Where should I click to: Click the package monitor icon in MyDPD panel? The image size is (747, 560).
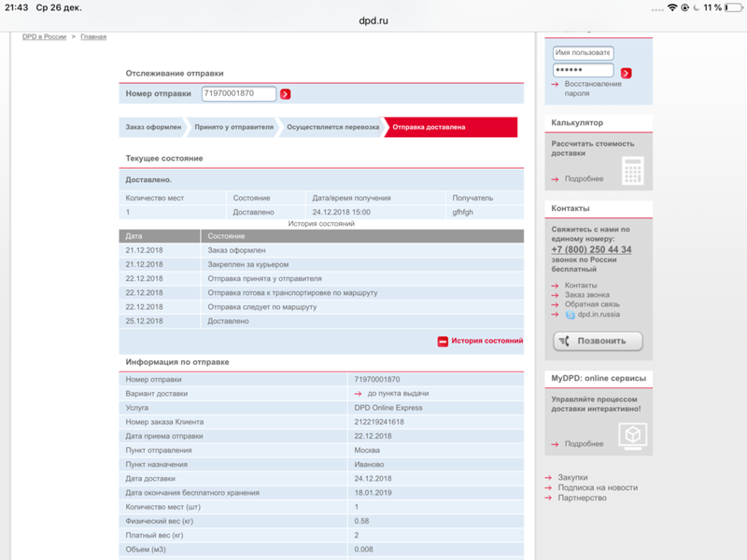point(633,436)
